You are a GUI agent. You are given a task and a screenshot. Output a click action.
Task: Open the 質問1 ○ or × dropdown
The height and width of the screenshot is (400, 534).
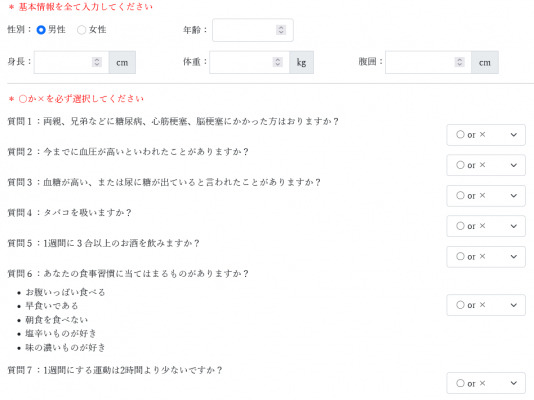pos(486,135)
